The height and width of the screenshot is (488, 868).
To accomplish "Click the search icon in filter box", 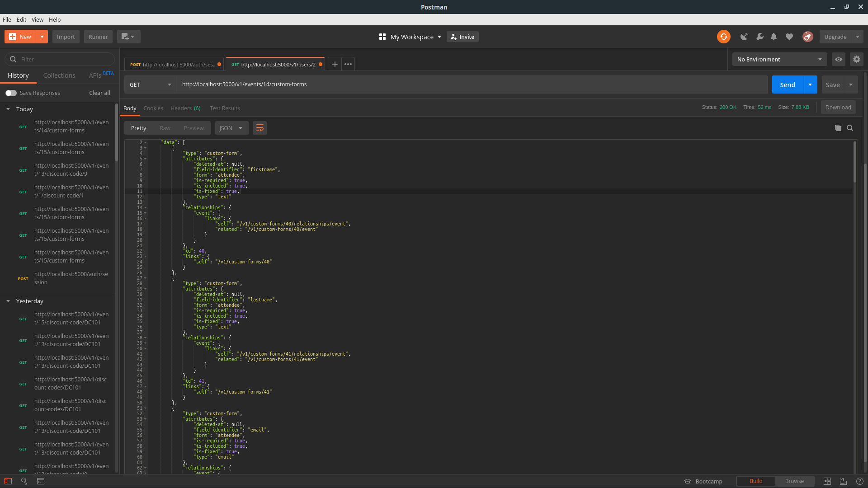I will (x=13, y=59).
